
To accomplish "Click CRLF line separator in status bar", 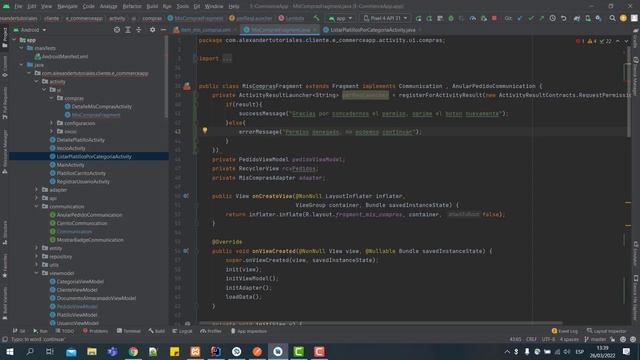I will tap(531, 339).
